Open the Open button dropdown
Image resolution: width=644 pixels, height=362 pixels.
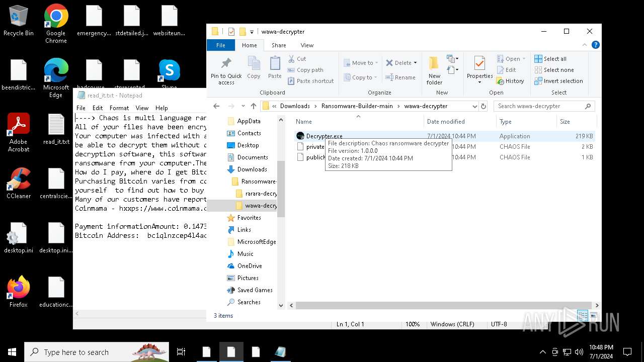[524, 59]
